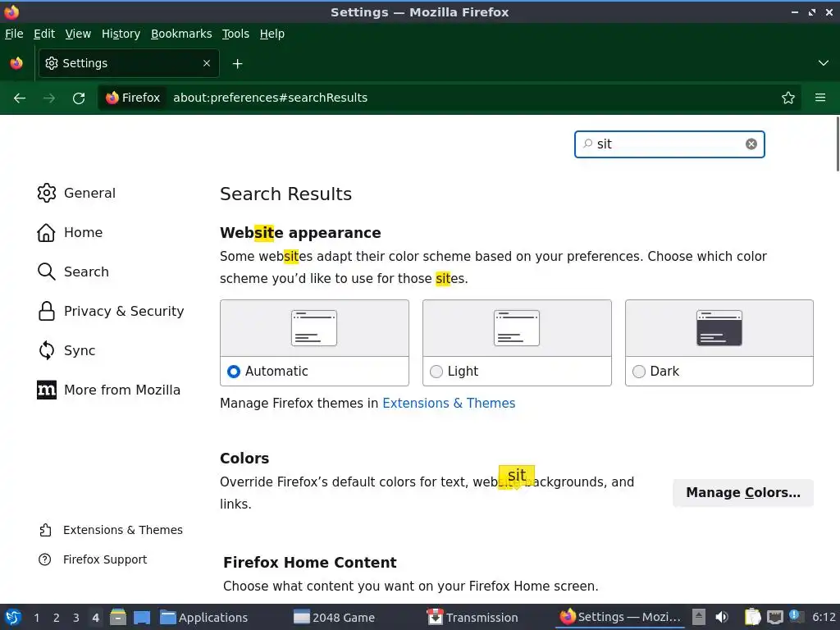Open the Privacy & Security category

(111, 311)
